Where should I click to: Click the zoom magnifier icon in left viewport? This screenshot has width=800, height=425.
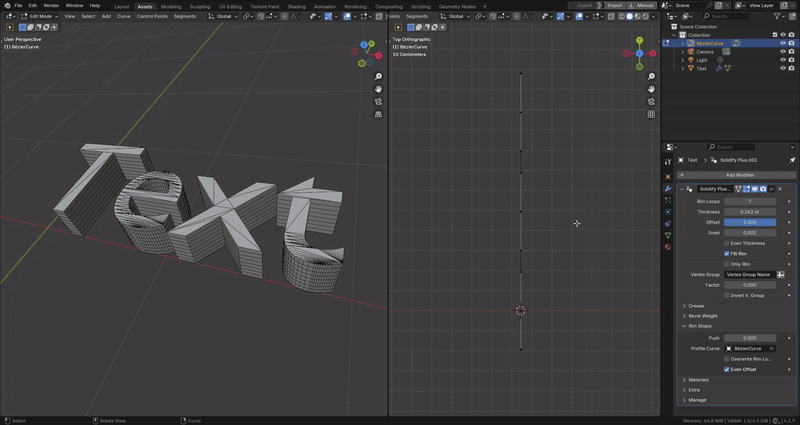[x=378, y=77]
